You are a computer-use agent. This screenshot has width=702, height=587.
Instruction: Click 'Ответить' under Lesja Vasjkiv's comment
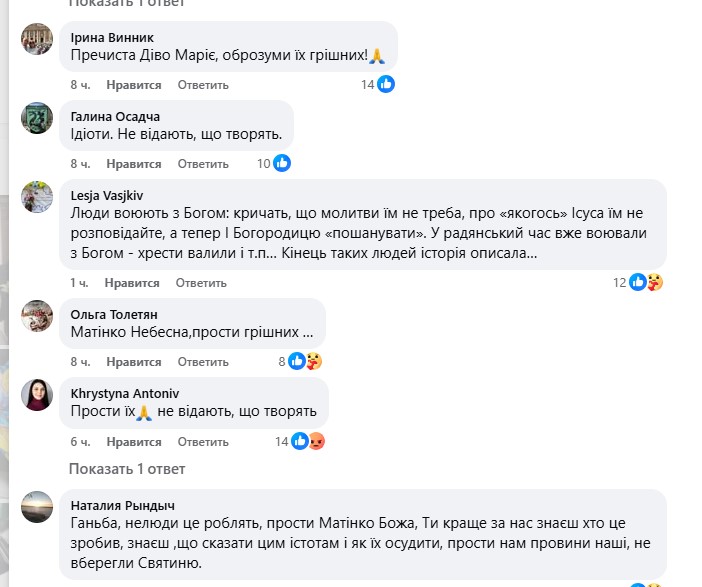click(203, 282)
